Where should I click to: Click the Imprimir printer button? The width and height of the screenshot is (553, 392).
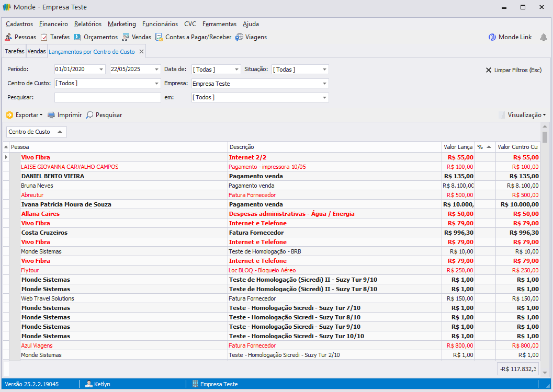coord(64,115)
